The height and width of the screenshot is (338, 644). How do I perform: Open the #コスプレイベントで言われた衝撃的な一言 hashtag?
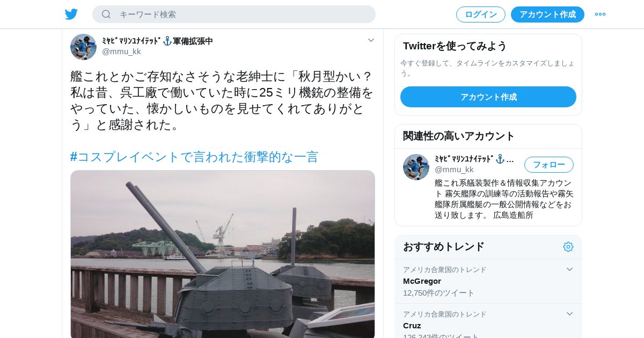click(x=194, y=157)
